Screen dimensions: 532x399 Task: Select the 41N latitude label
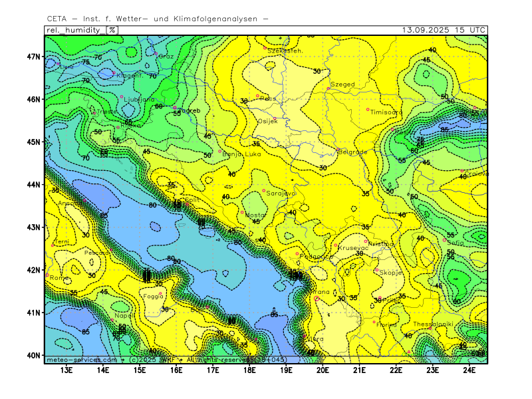(x=34, y=313)
